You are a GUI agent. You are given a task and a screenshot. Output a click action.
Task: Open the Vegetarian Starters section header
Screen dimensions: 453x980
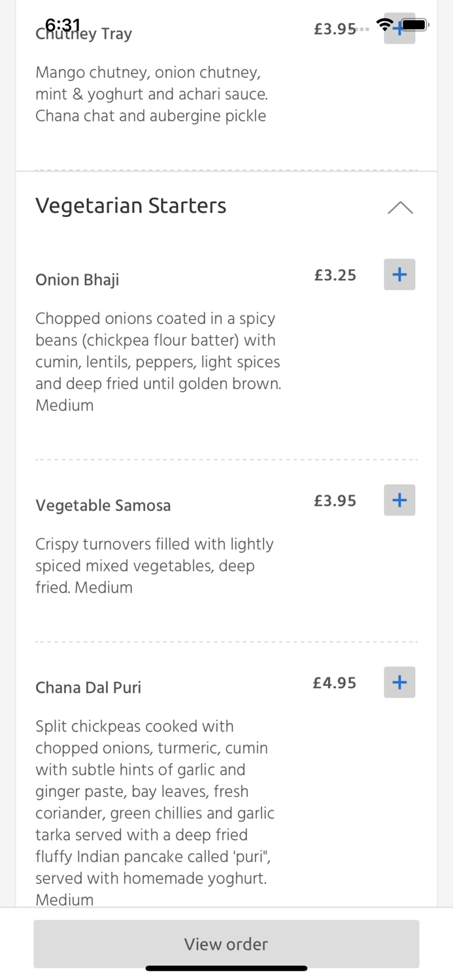coord(131,206)
